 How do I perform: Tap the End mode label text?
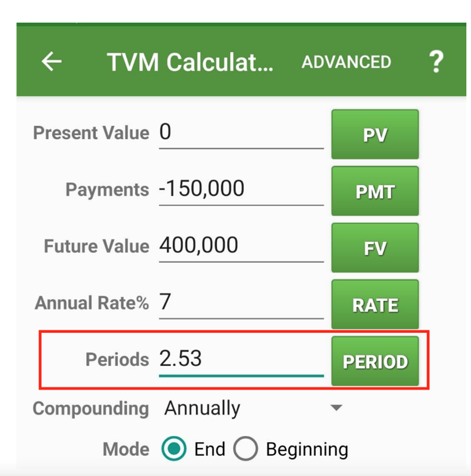coord(210,449)
